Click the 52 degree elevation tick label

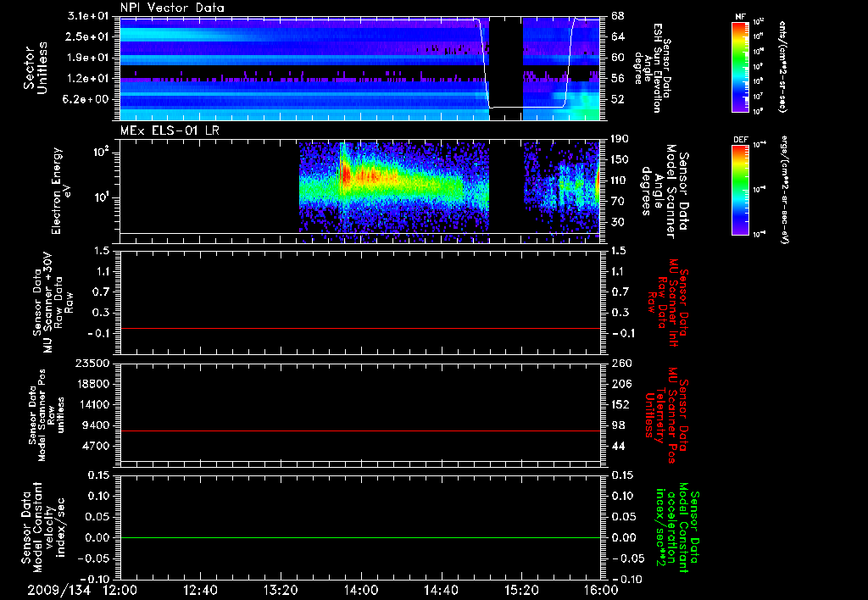pyautogui.click(x=618, y=100)
